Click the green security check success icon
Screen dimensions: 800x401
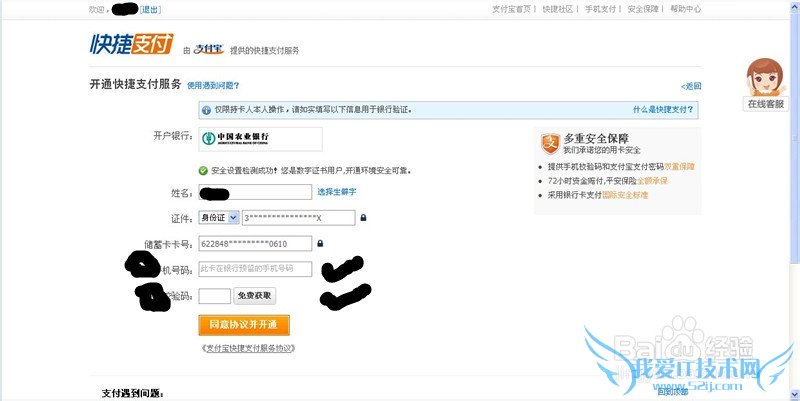[203, 170]
